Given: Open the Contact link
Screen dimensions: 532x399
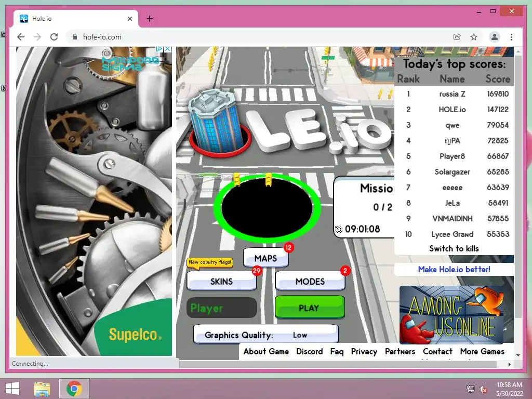Looking at the screenshot, I should pyautogui.click(x=437, y=352).
